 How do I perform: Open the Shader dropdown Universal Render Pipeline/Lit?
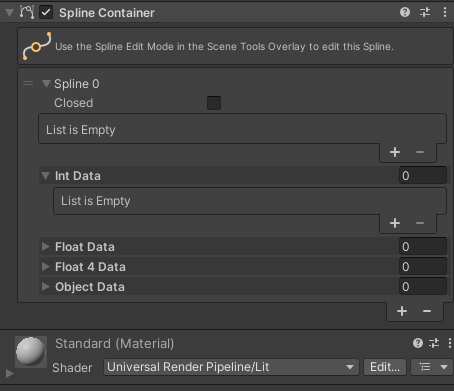[x=231, y=367]
